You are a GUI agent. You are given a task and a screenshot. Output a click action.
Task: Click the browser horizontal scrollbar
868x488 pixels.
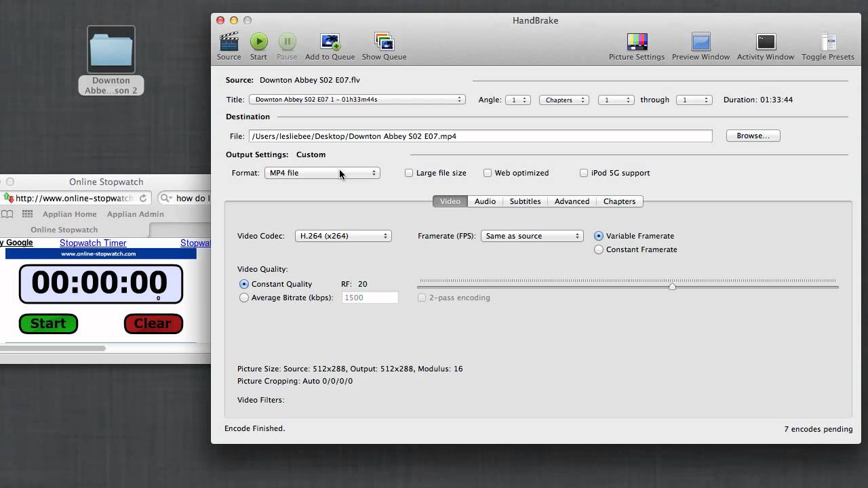tap(53, 348)
